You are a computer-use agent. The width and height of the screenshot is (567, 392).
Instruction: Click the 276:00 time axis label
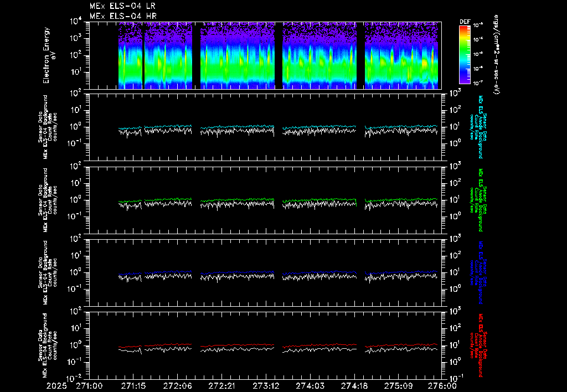pos(442,386)
